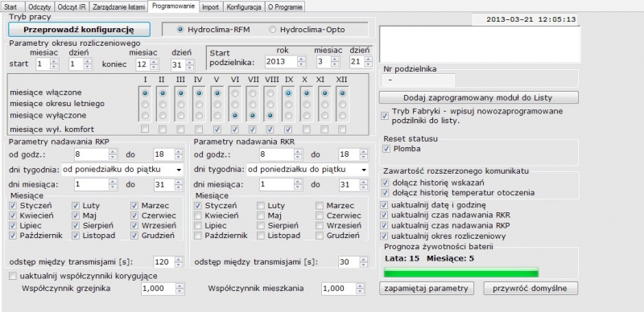This screenshot has width=644, height=312.
Task: Enable uaktualnij współczynniki korygujące
Action: (x=13, y=276)
